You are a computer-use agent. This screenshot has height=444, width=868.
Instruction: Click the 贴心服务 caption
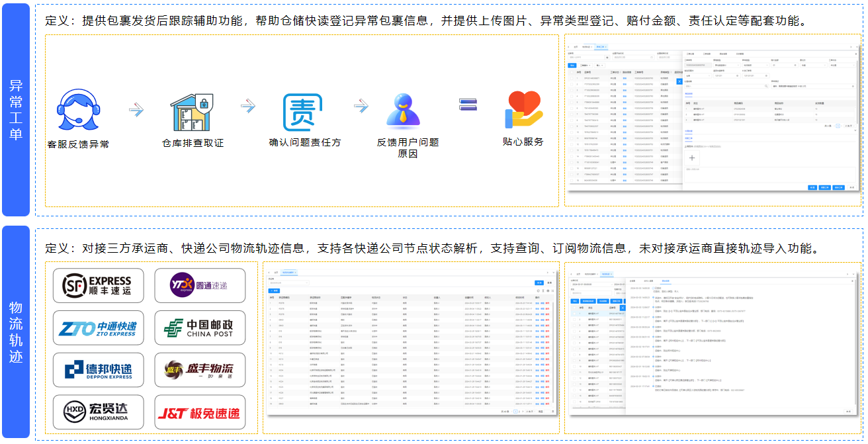(x=523, y=142)
